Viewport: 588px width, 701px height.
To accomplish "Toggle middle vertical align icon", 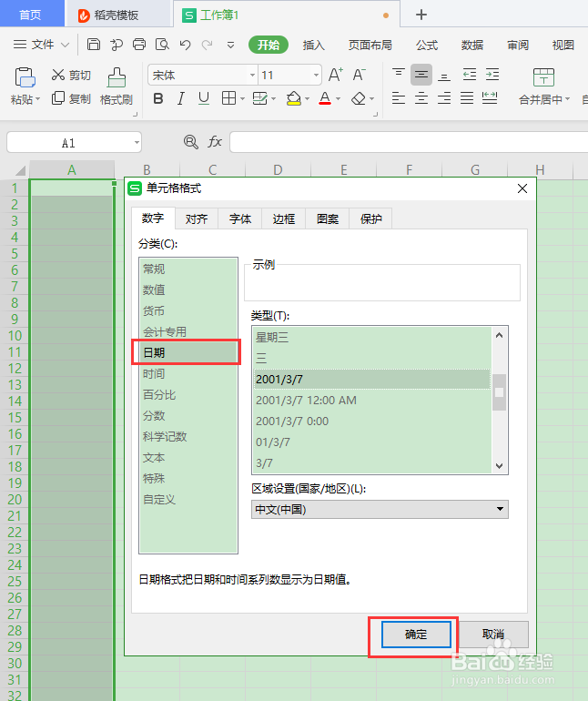I will [421, 75].
